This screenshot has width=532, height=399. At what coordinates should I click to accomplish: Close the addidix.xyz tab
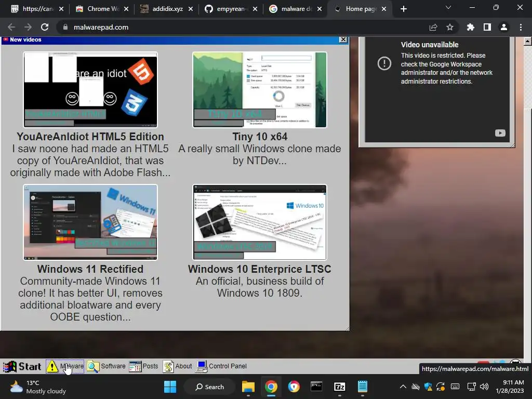pyautogui.click(x=191, y=9)
